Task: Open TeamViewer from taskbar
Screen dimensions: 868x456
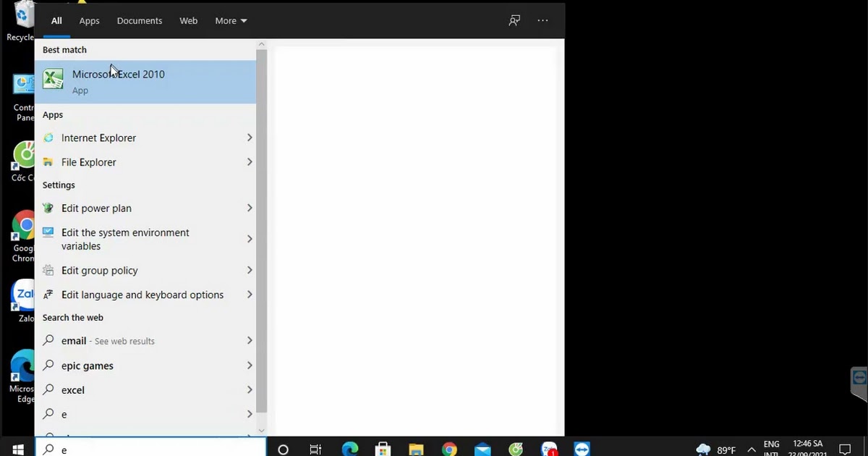Action: click(582, 449)
